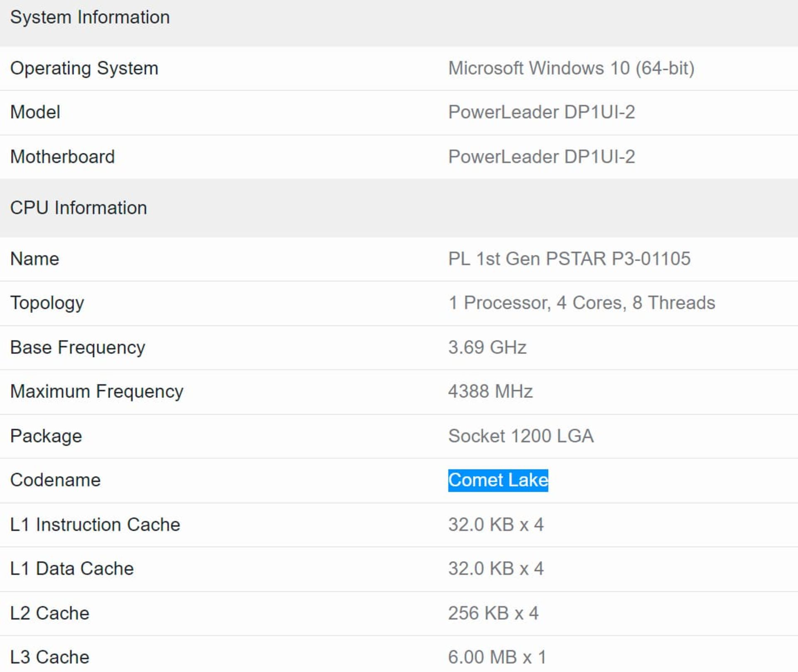
Task: Click the Motherboard row label
Action: click(x=62, y=157)
